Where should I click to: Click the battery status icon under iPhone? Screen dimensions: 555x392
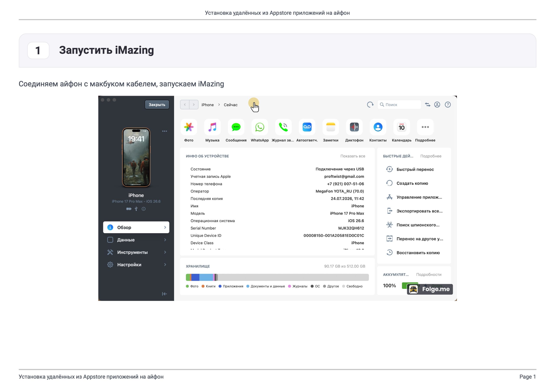(x=129, y=209)
